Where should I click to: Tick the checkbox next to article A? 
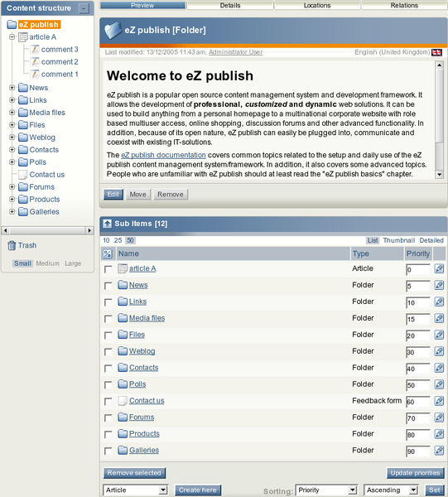(x=108, y=269)
